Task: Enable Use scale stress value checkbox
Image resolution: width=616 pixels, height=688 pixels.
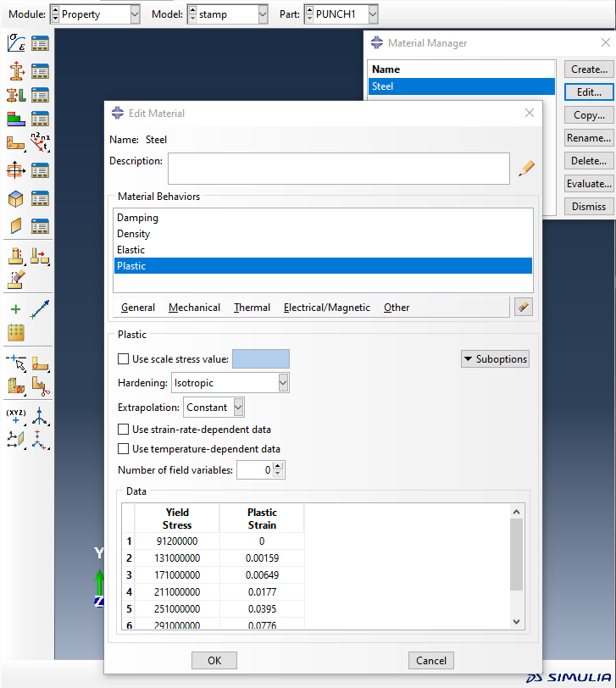Action: [124, 359]
